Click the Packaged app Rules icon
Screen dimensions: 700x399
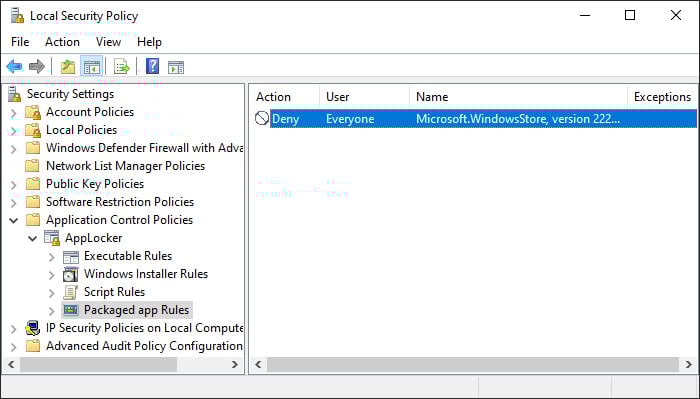[x=71, y=310]
